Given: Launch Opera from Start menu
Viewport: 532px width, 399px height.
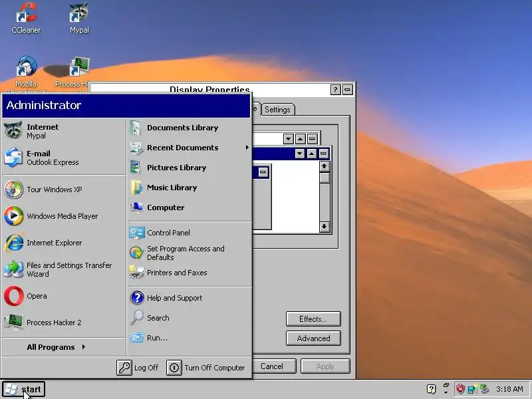Looking at the screenshot, I should pyautogui.click(x=64, y=296).
